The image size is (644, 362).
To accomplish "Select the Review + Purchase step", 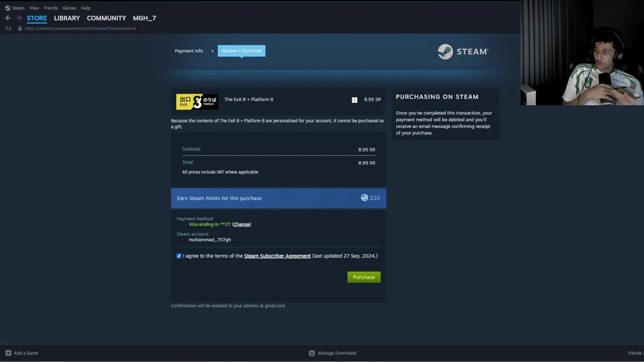I will [x=242, y=51].
